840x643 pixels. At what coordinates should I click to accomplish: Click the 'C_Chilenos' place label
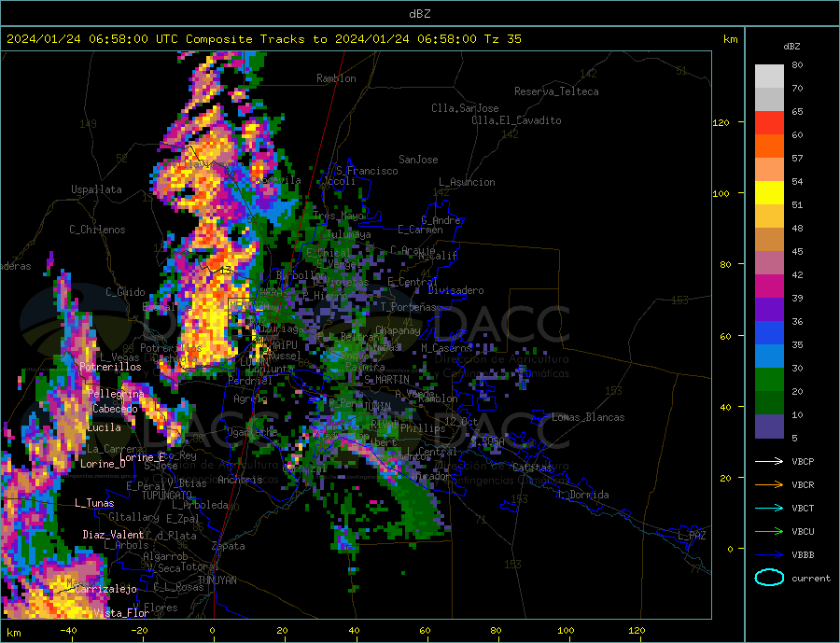click(97, 230)
